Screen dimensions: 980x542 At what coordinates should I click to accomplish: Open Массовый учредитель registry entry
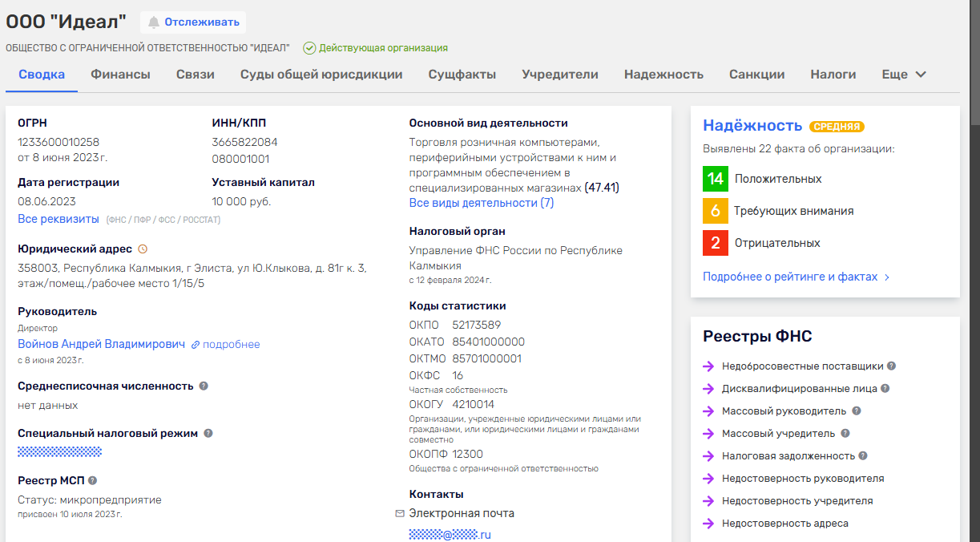[777, 434]
